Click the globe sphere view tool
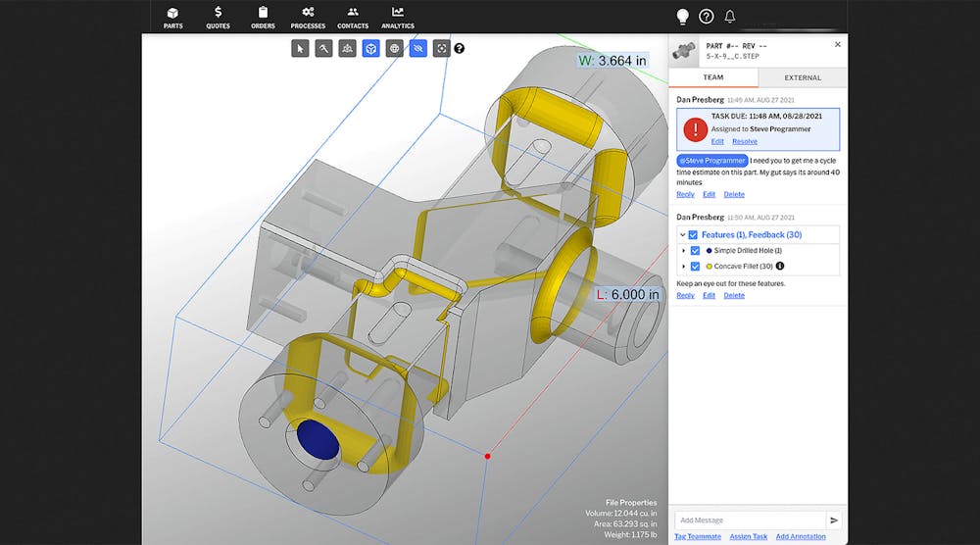980x545 pixels. 394,48
